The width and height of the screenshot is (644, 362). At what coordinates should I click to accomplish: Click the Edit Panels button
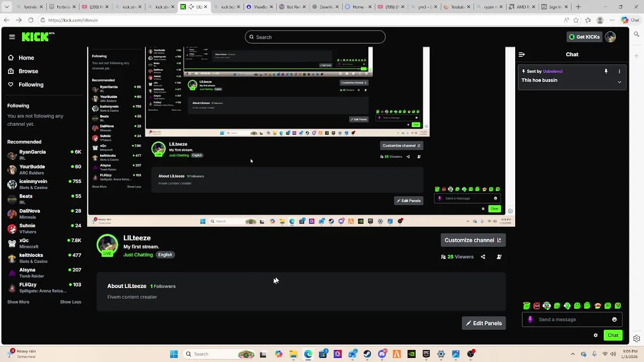[x=484, y=323]
